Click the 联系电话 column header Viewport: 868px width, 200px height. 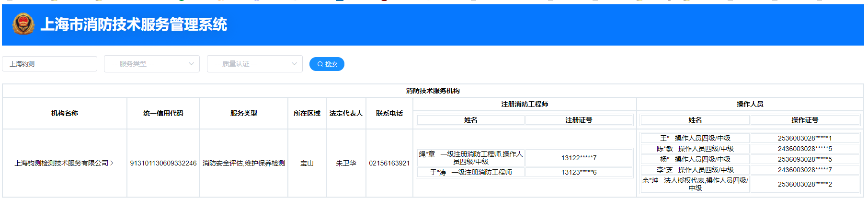[x=389, y=113]
